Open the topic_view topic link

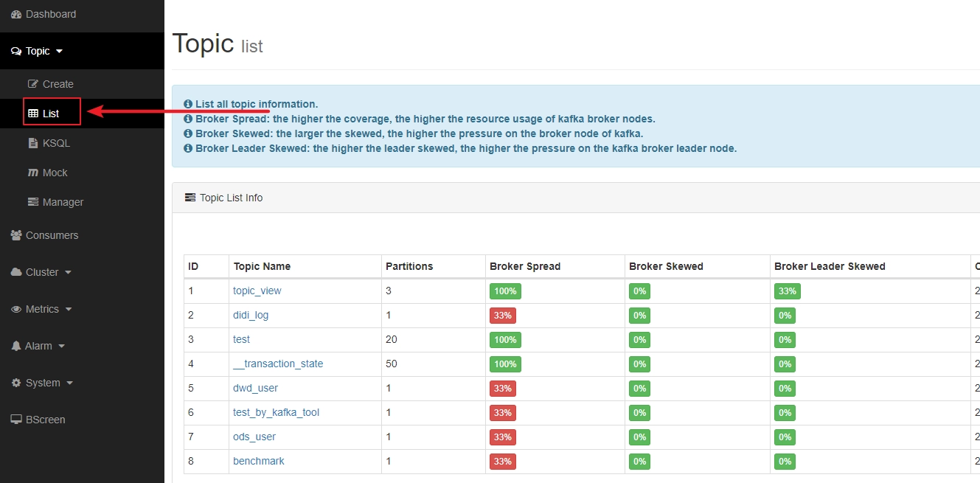[x=257, y=291]
